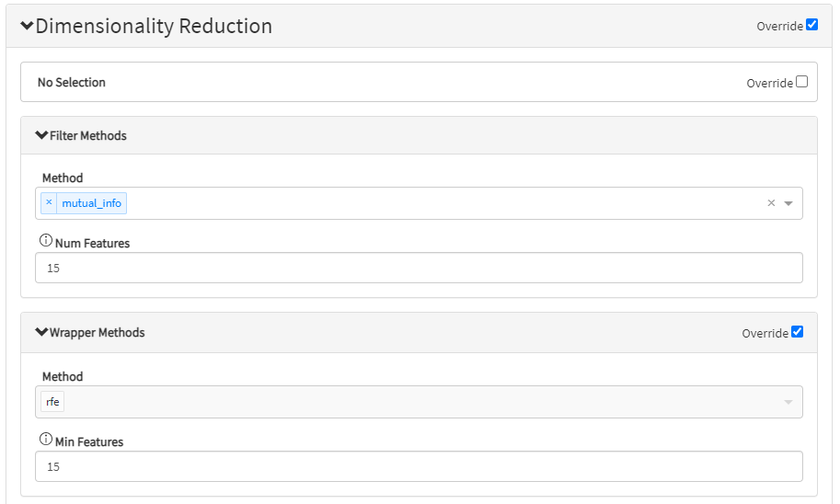840x504 pixels.
Task: Enable the No Selection Override checkbox
Action: click(x=801, y=82)
